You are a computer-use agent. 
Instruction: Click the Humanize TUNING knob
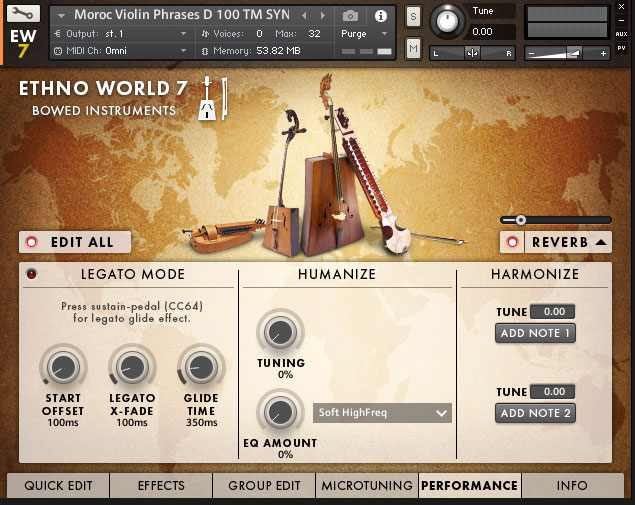280,332
